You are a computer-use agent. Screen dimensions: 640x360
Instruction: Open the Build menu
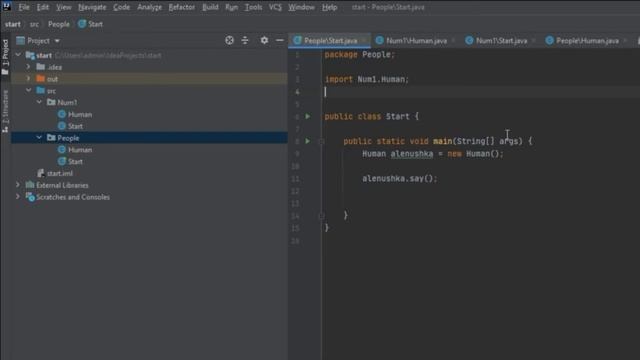[x=210, y=7]
